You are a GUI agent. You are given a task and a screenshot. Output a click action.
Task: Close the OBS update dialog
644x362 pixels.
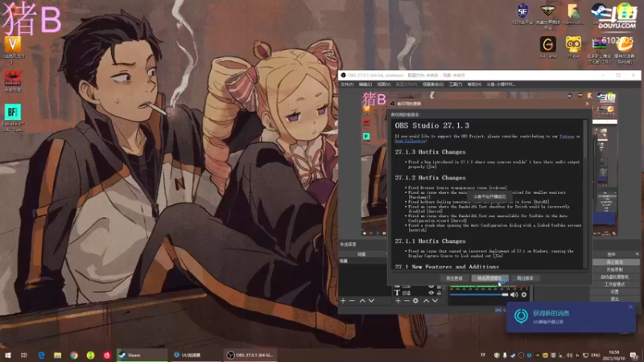(587, 104)
